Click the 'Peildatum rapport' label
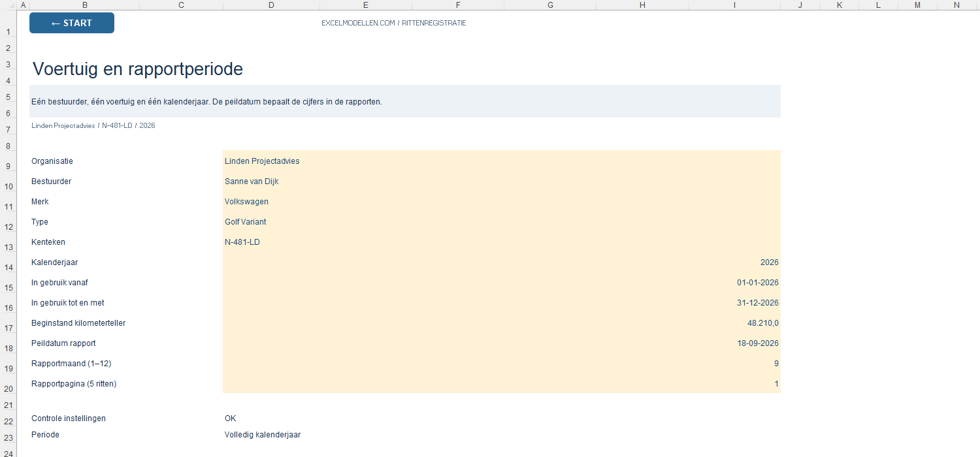The height and width of the screenshot is (457, 980). 63,343
